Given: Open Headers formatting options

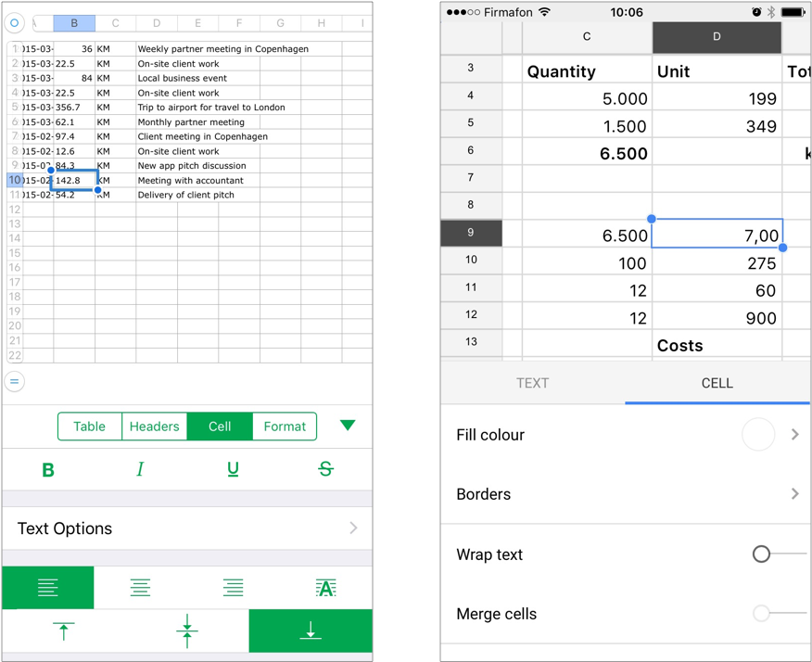Looking at the screenshot, I should click(x=154, y=426).
